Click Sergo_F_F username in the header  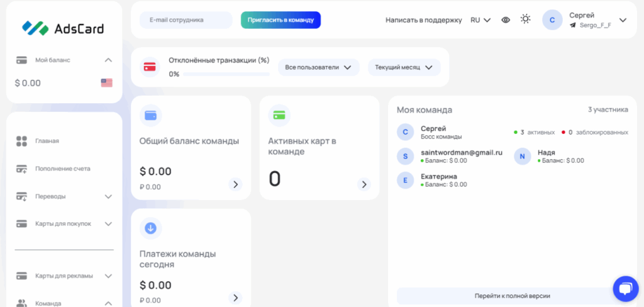coord(595,25)
